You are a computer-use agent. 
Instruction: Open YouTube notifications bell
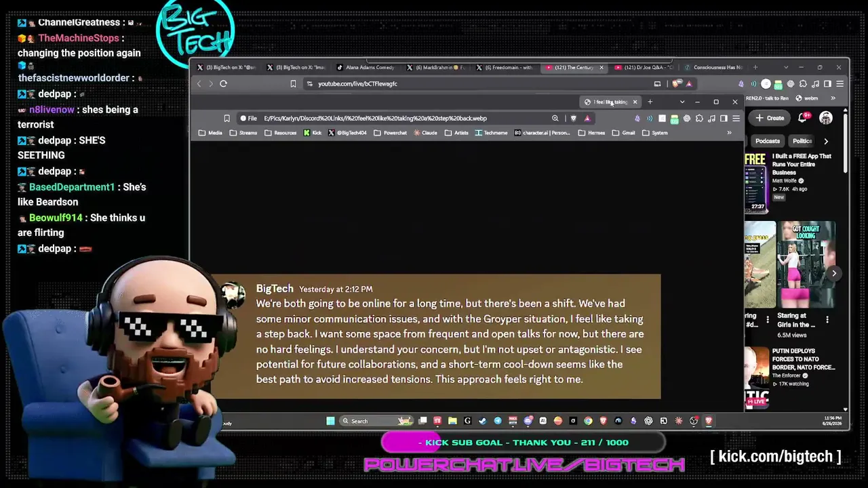coord(802,118)
